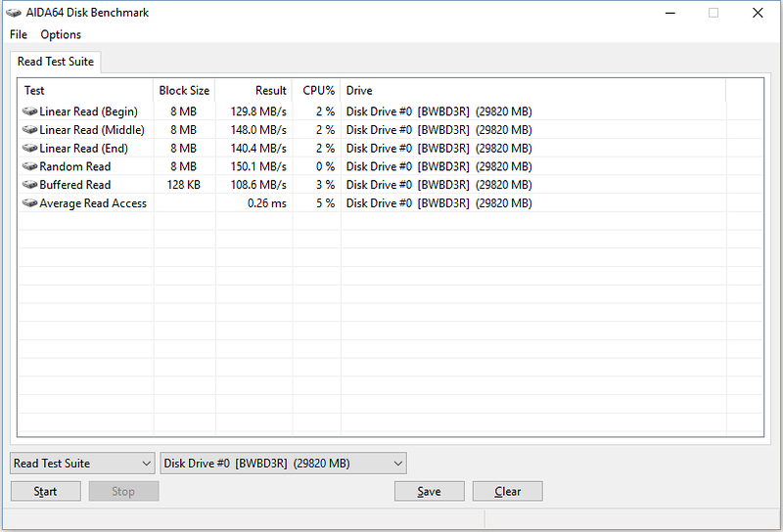Click the 128 KB block size cell
The width and height of the screenshot is (783, 532).
(x=183, y=185)
